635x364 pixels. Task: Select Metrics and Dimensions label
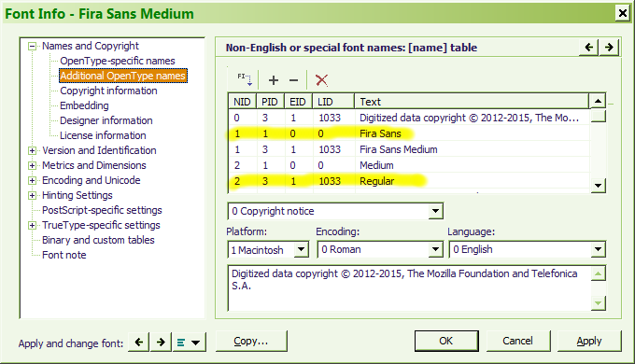click(94, 165)
